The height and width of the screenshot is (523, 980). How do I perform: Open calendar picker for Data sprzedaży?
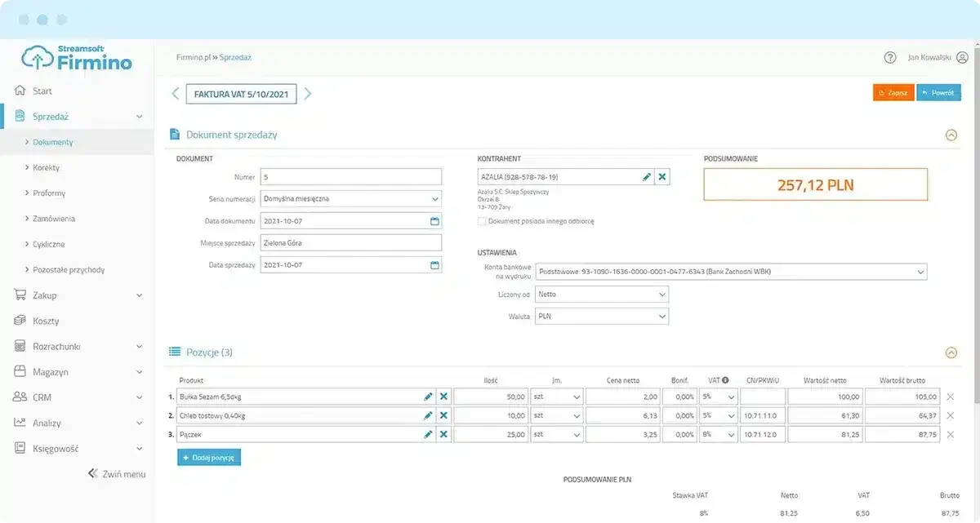(x=434, y=265)
